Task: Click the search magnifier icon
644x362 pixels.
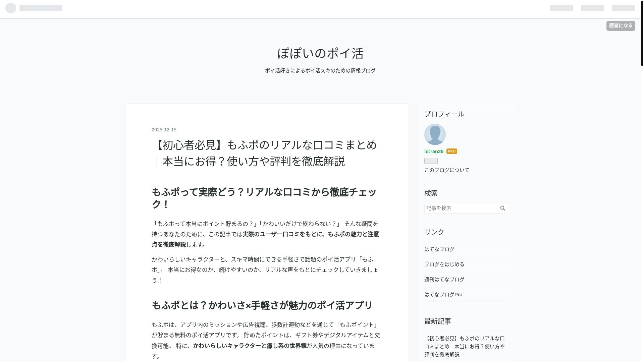Action: click(502, 208)
